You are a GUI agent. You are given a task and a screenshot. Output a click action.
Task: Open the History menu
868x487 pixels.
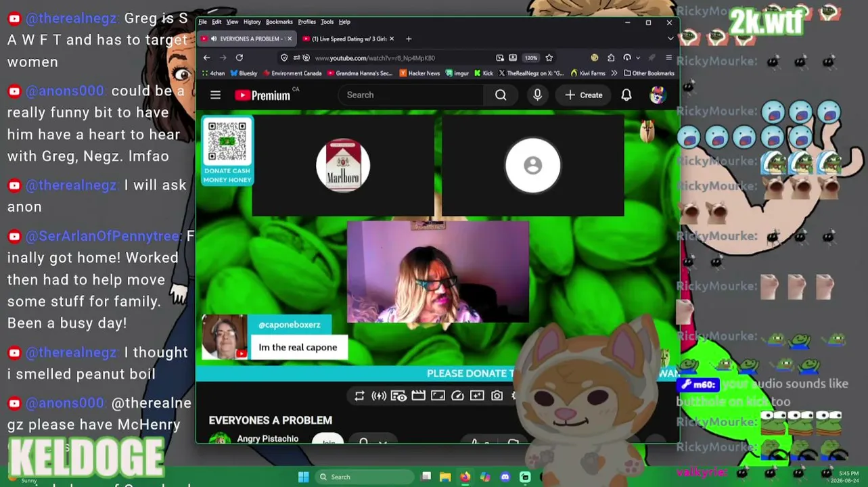252,22
